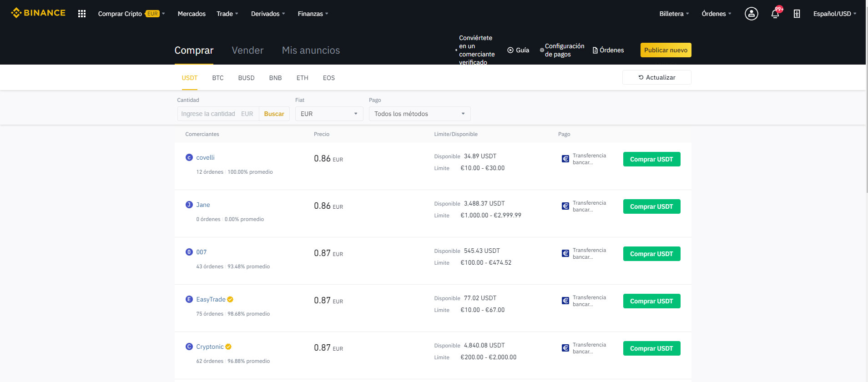868x382 pixels.
Task: Click covelli's merchant avatar icon
Action: pos(189,157)
